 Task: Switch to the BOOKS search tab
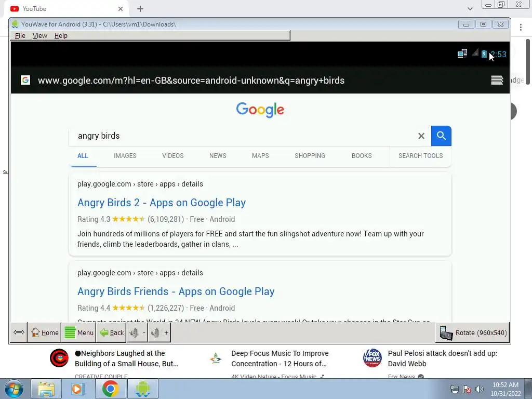point(362,156)
